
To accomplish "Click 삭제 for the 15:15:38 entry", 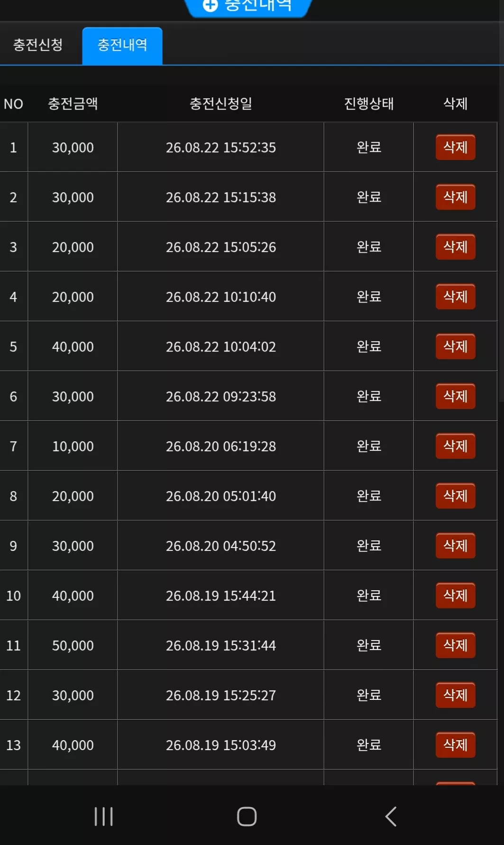I will click(455, 197).
